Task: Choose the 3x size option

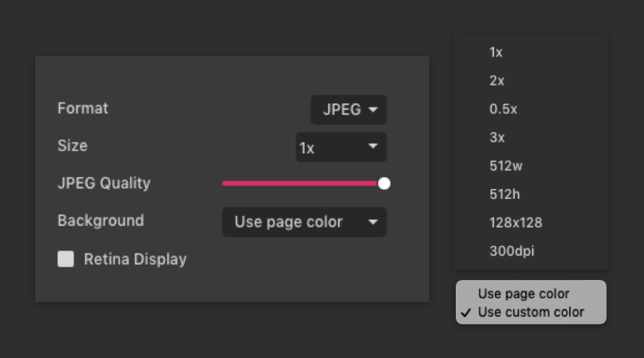Action: (x=497, y=137)
